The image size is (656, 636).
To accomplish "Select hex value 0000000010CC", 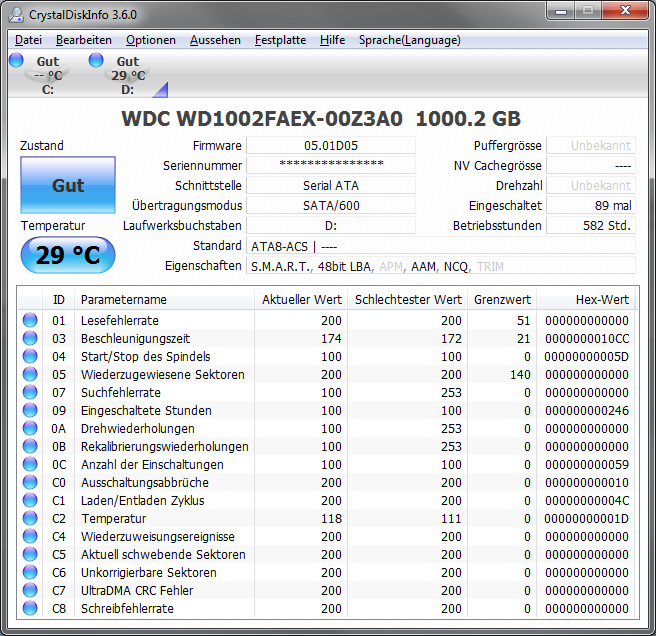I will (x=587, y=339).
